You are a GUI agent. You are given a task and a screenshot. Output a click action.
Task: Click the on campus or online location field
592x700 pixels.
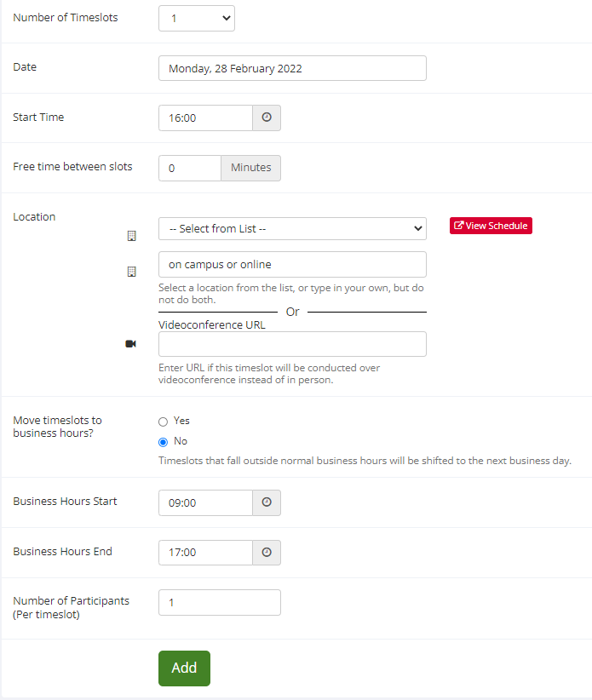click(x=292, y=264)
